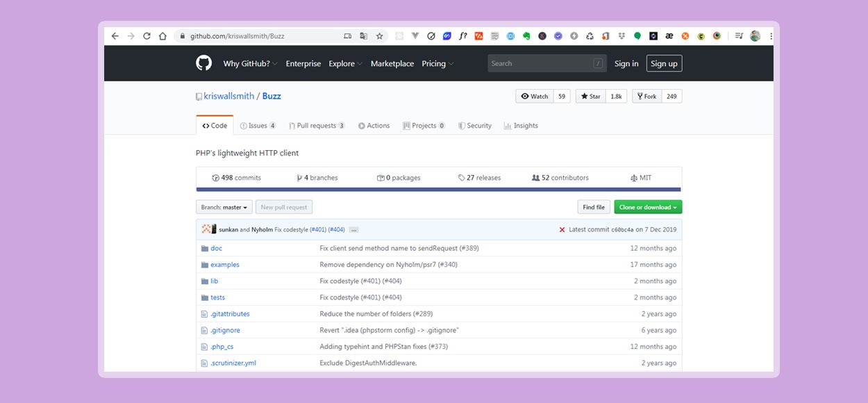Click the sunkan commit author avatar
Image resolution: width=868 pixels, height=403 pixels.
[206, 229]
